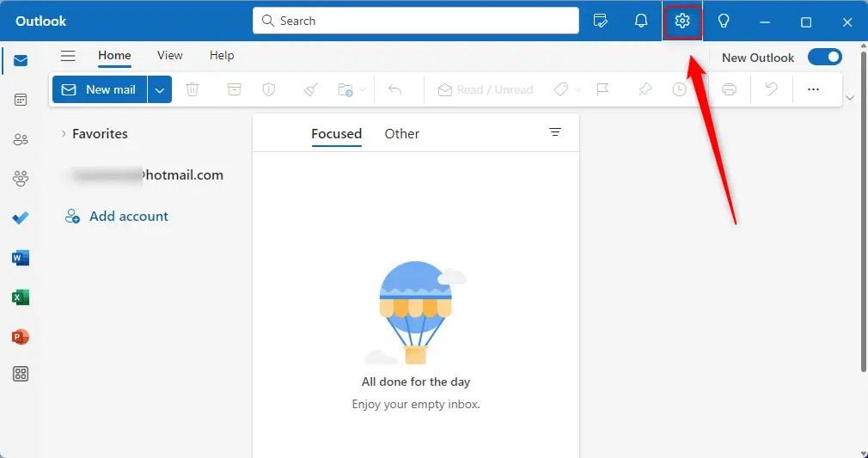This screenshot has height=458, width=868.
Task: Click the Print icon in toolbar
Action: point(729,89)
